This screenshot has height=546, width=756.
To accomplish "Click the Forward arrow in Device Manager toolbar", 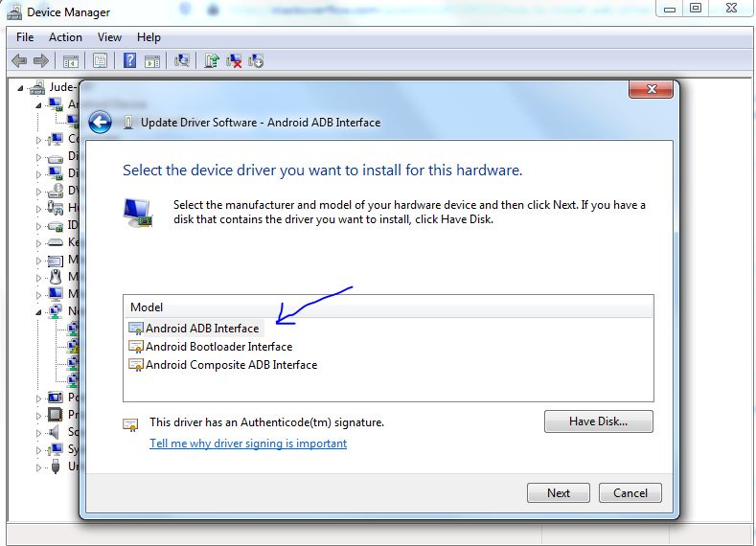I will (x=41, y=60).
